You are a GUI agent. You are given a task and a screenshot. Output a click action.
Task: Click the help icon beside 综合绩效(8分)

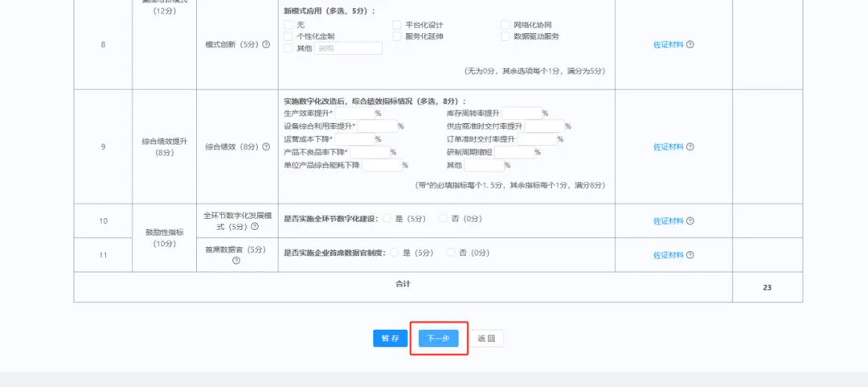[266, 147]
